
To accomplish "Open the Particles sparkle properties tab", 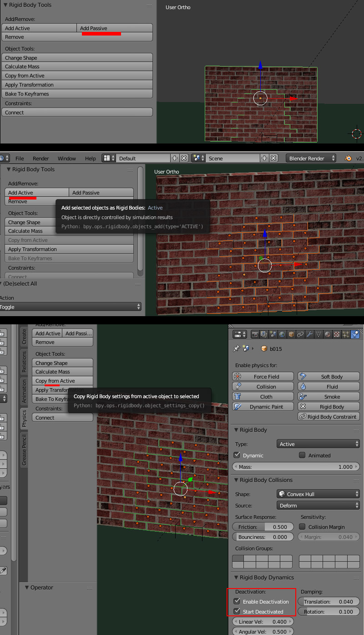I will pyautogui.click(x=346, y=334).
